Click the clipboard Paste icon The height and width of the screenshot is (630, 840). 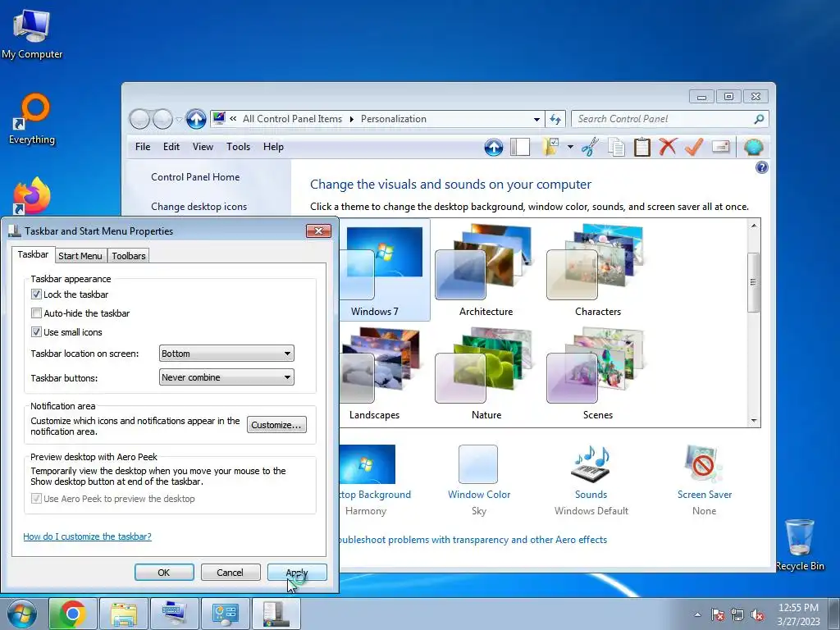(x=641, y=147)
